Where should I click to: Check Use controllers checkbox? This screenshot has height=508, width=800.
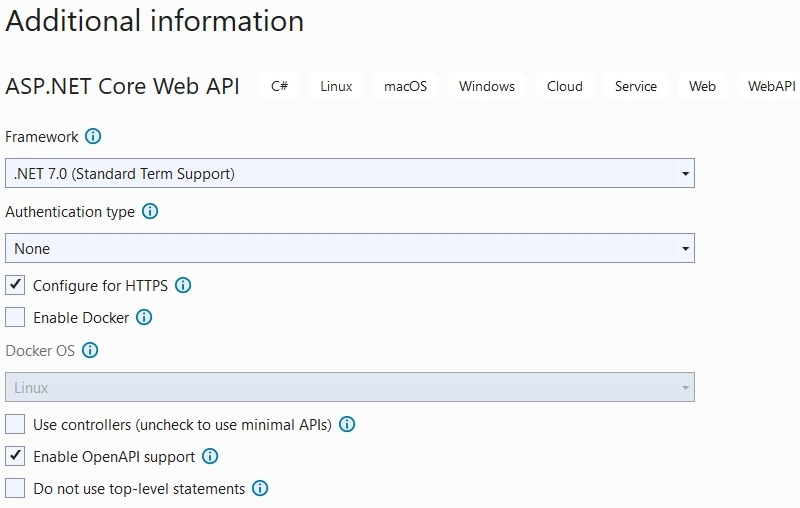[15, 424]
